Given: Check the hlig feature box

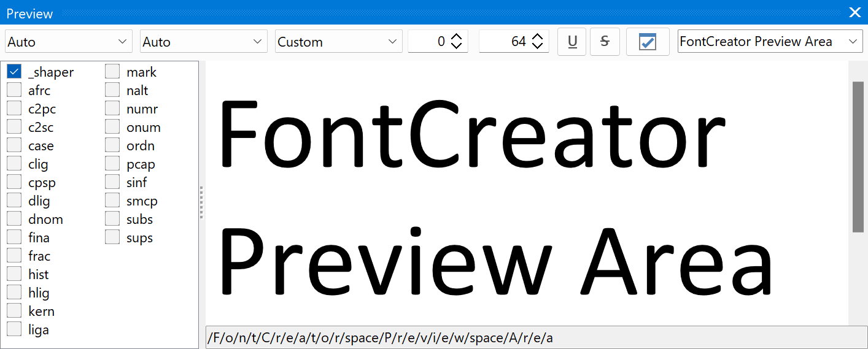Looking at the screenshot, I should (14, 293).
